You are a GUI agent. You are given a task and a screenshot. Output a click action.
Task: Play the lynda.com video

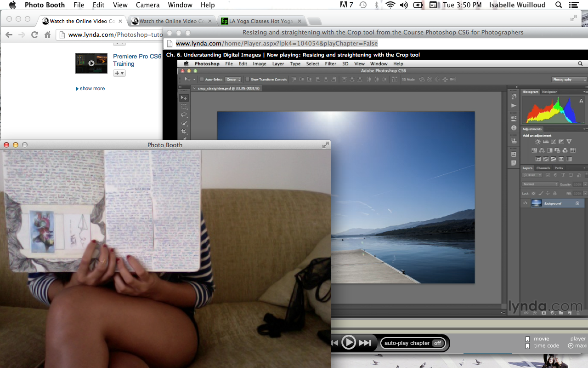[x=349, y=343]
